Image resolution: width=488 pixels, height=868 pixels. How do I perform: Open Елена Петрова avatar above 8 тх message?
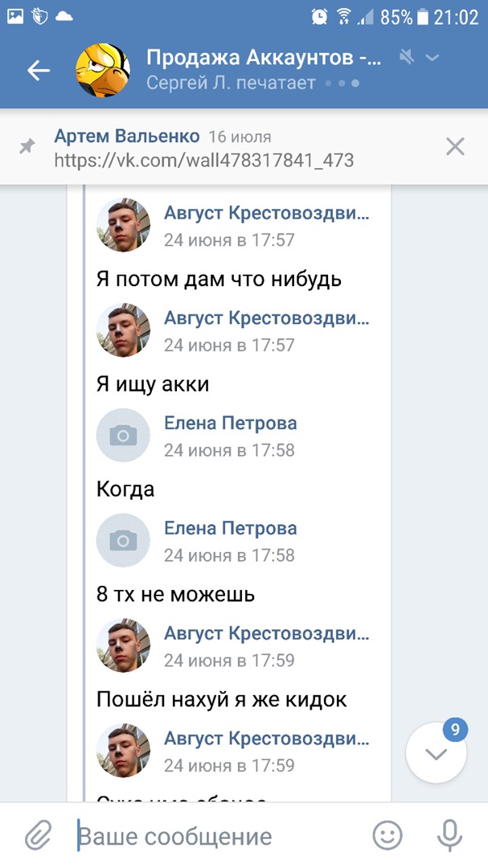(x=123, y=541)
